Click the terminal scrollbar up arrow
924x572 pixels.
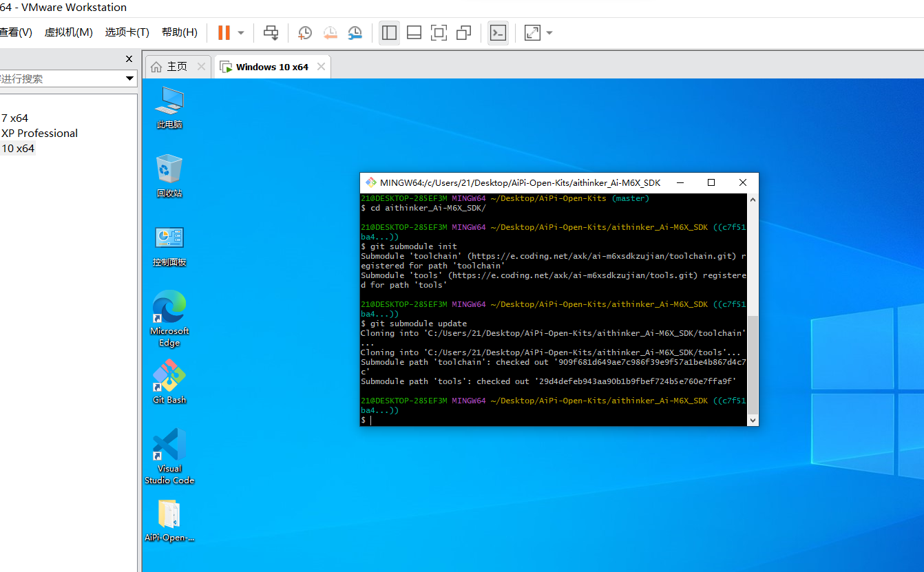(x=753, y=200)
